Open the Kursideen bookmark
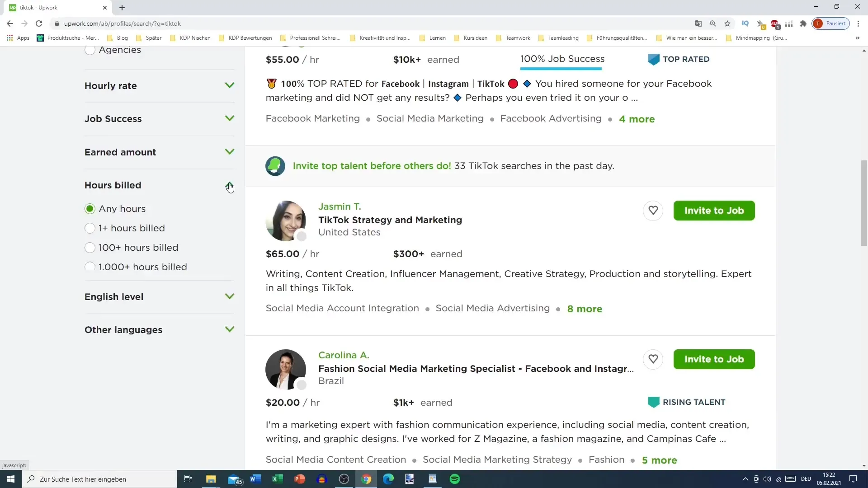 tap(471, 38)
